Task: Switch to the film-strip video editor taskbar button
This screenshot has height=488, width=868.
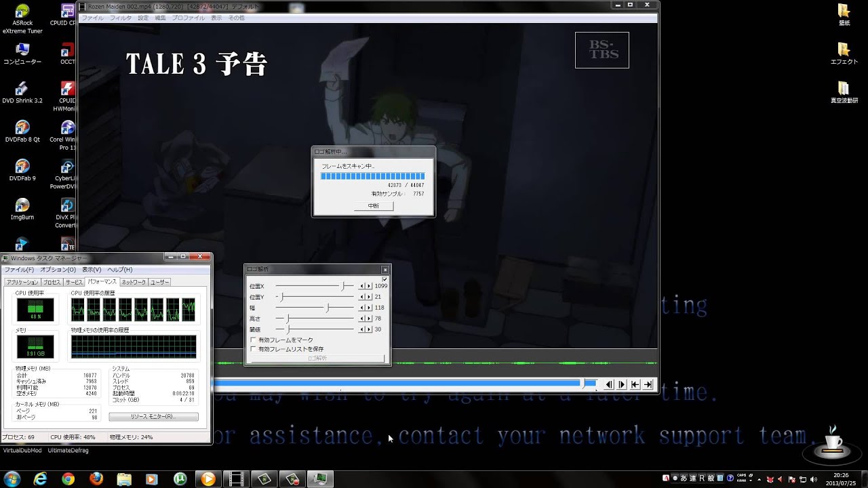Action: tap(236, 479)
